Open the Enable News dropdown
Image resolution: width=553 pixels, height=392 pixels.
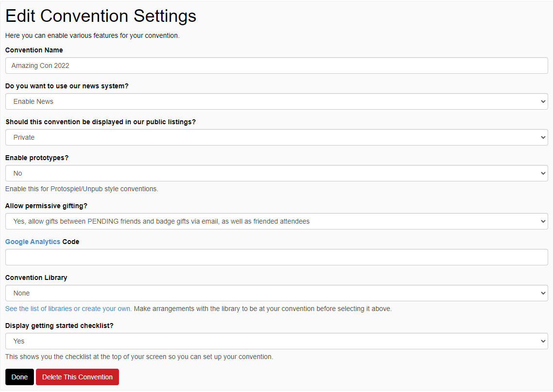pos(277,101)
